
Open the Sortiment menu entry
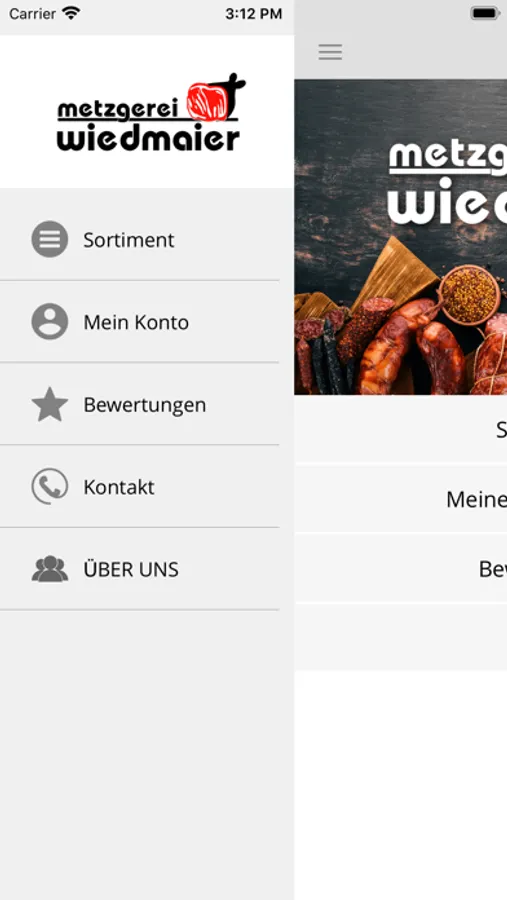(140, 239)
